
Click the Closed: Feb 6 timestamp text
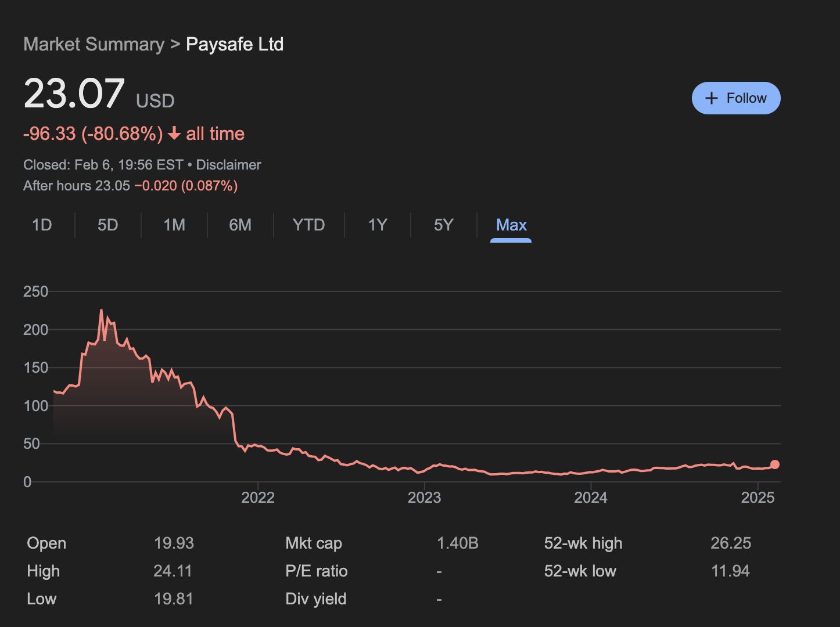pyautogui.click(x=103, y=165)
